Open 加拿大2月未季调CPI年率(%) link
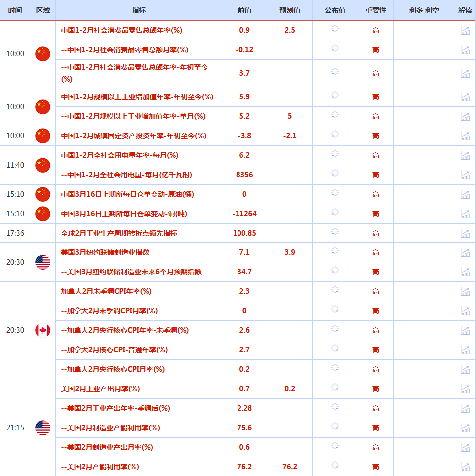 [x=106, y=291]
